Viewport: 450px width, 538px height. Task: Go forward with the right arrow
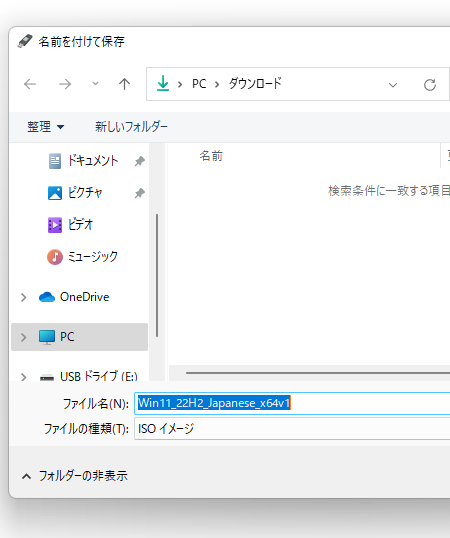[x=65, y=84]
